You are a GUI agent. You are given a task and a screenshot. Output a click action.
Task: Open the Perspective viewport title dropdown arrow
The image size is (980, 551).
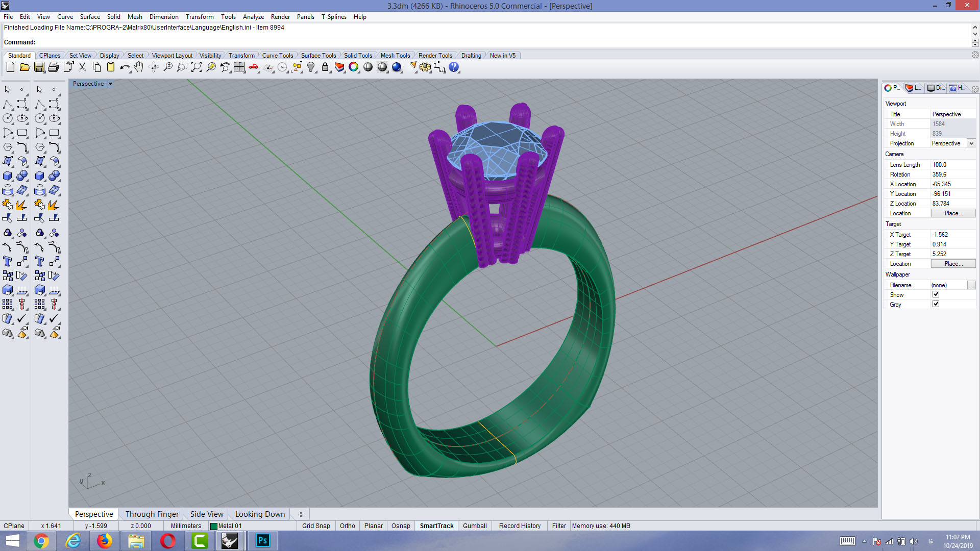[x=110, y=84]
